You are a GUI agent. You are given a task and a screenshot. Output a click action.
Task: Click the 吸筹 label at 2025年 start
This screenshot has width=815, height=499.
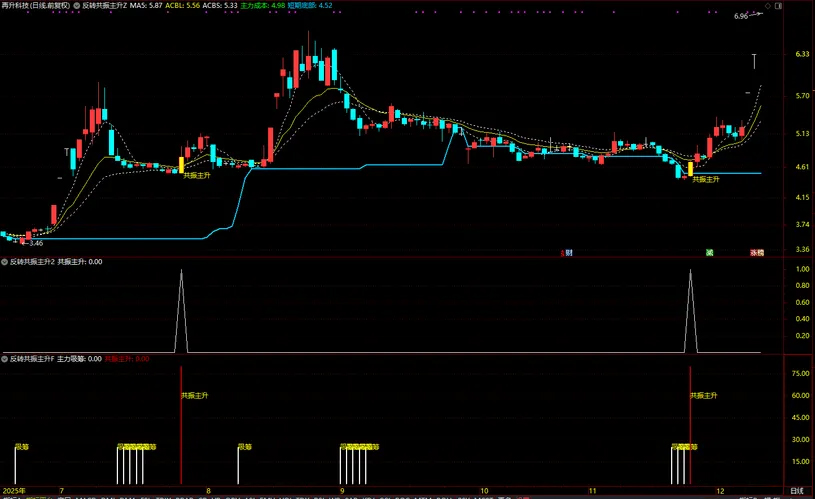click(22, 447)
